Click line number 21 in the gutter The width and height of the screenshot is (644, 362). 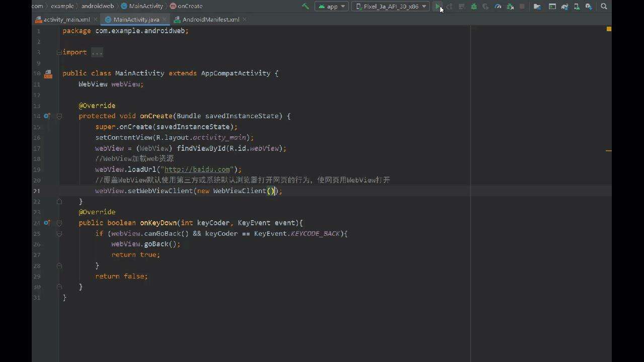[x=36, y=191]
